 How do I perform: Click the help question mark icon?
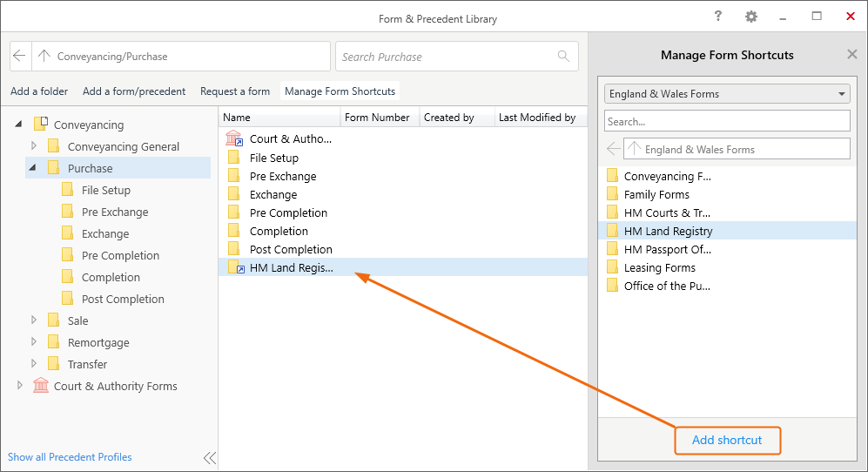coord(718,16)
